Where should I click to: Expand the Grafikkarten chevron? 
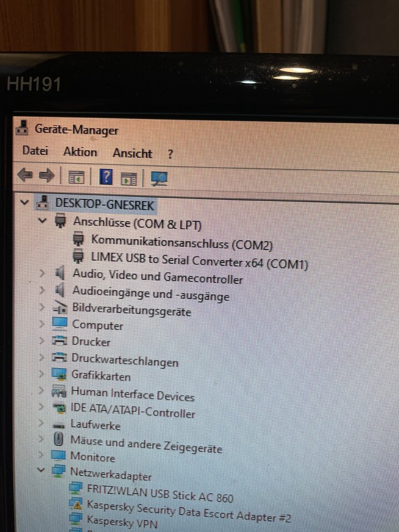(x=42, y=374)
